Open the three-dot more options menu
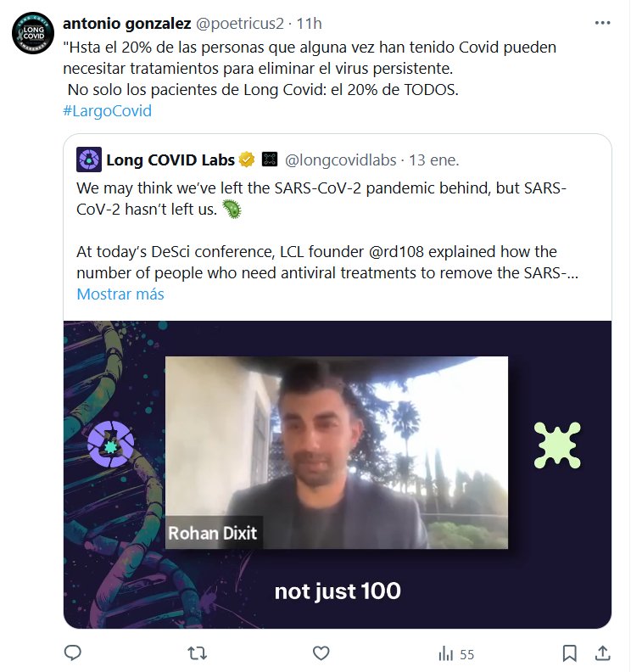Image resolution: width=631 pixels, height=672 pixels. tap(601, 23)
